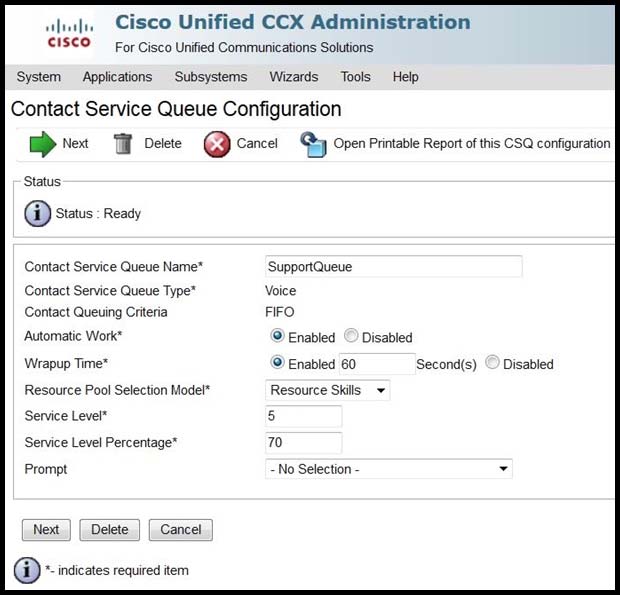Click the printable report icon
This screenshot has height=595, width=620.
pos(314,144)
